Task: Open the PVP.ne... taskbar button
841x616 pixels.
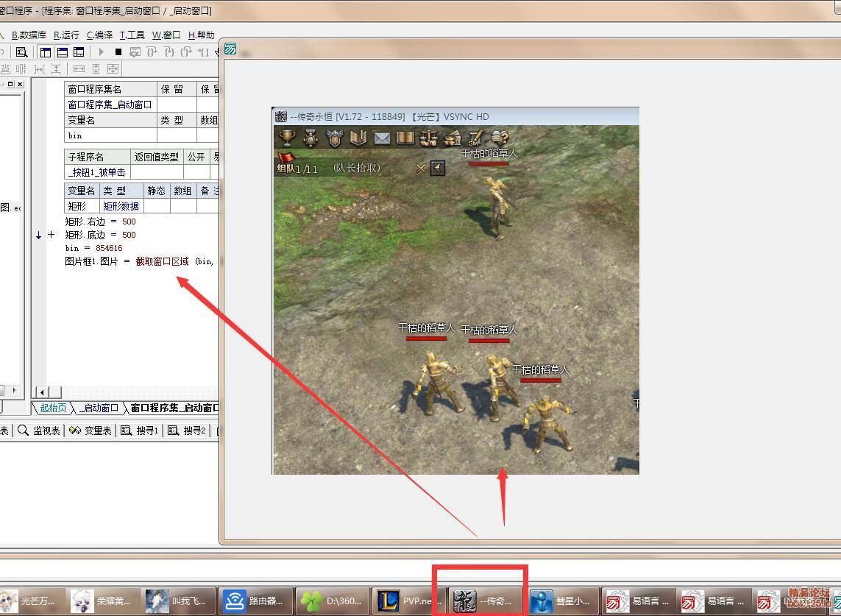Action: [x=410, y=601]
